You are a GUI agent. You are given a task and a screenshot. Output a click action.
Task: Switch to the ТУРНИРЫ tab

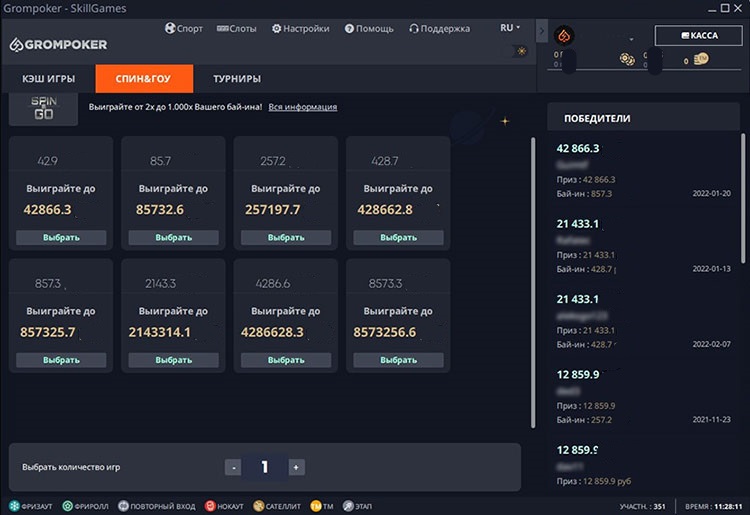point(237,79)
